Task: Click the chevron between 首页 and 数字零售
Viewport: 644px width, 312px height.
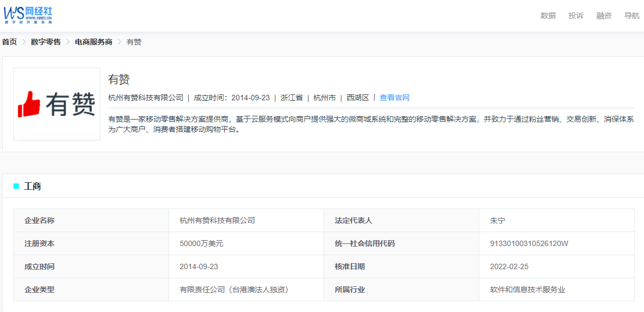Action: coord(24,42)
